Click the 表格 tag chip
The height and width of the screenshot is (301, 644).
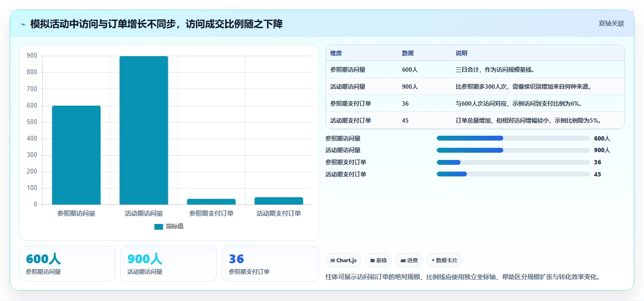point(378,260)
